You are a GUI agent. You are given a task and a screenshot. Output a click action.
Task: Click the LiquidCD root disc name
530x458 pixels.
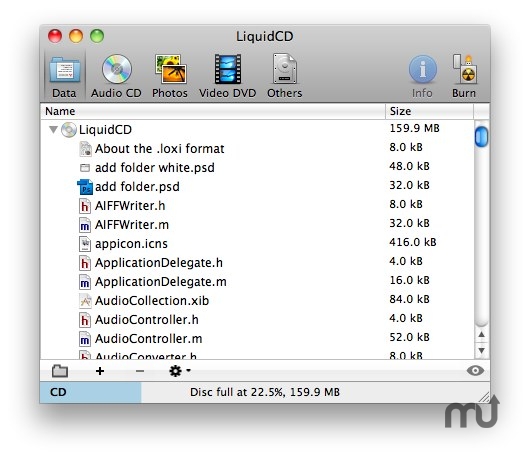point(105,130)
